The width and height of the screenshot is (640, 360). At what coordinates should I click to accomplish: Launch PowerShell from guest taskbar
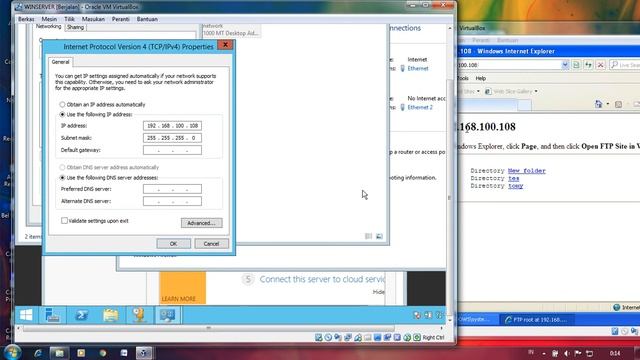coord(81,315)
